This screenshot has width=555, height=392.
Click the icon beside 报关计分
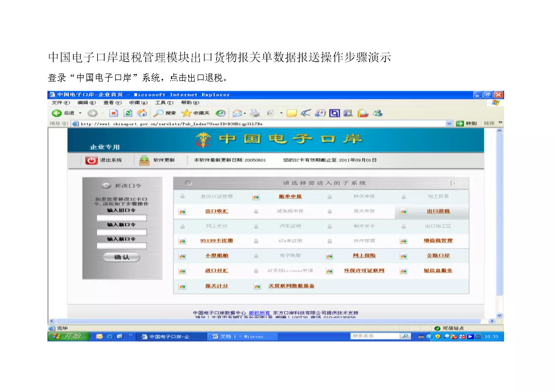[x=182, y=286]
